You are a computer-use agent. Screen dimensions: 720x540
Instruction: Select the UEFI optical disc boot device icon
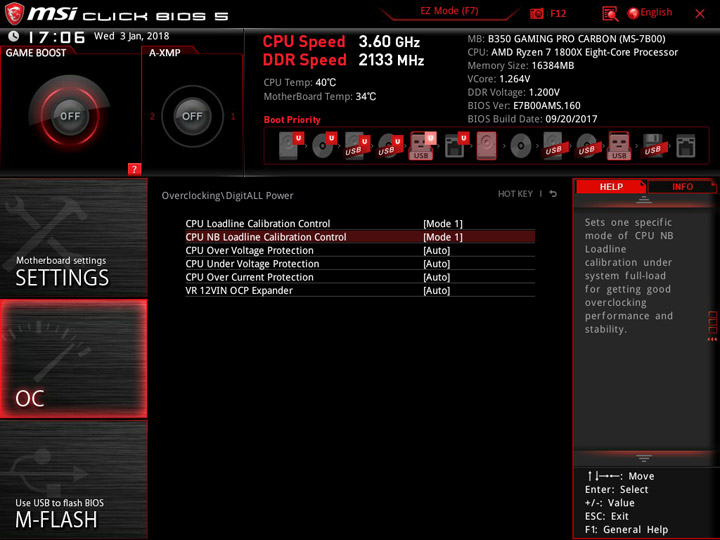coord(324,146)
